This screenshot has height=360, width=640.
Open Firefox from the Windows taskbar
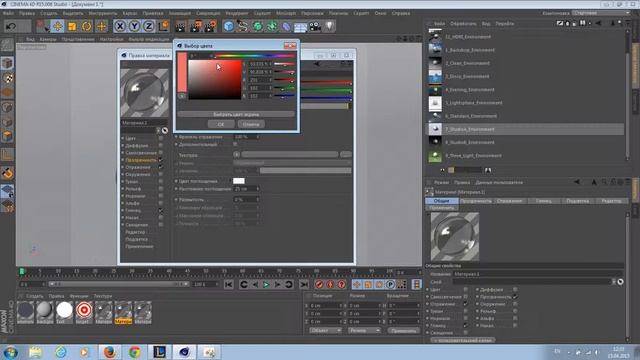[x=109, y=352]
